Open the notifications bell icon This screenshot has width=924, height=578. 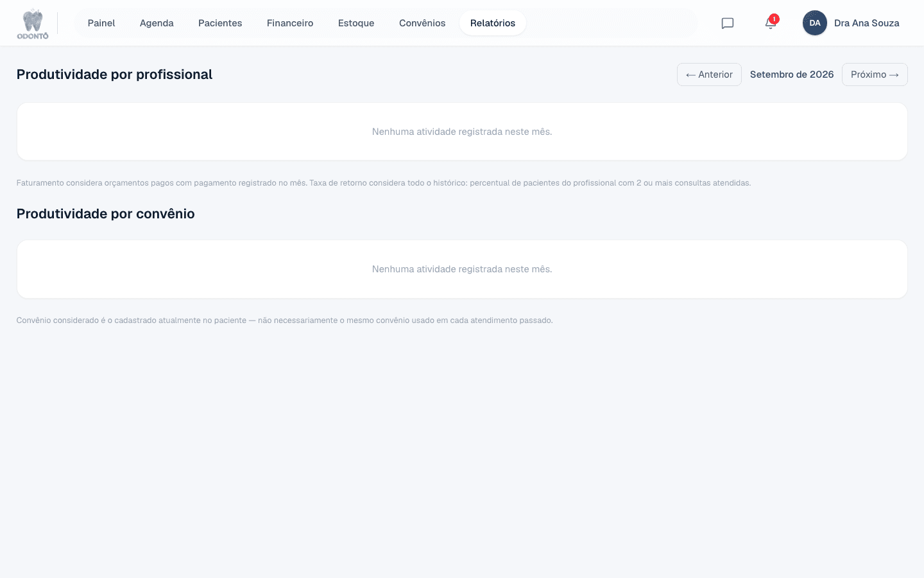coord(771,23)
